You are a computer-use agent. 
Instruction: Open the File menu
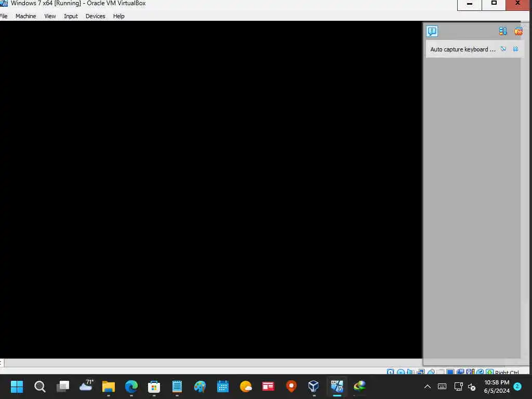[x=4, y=16]
